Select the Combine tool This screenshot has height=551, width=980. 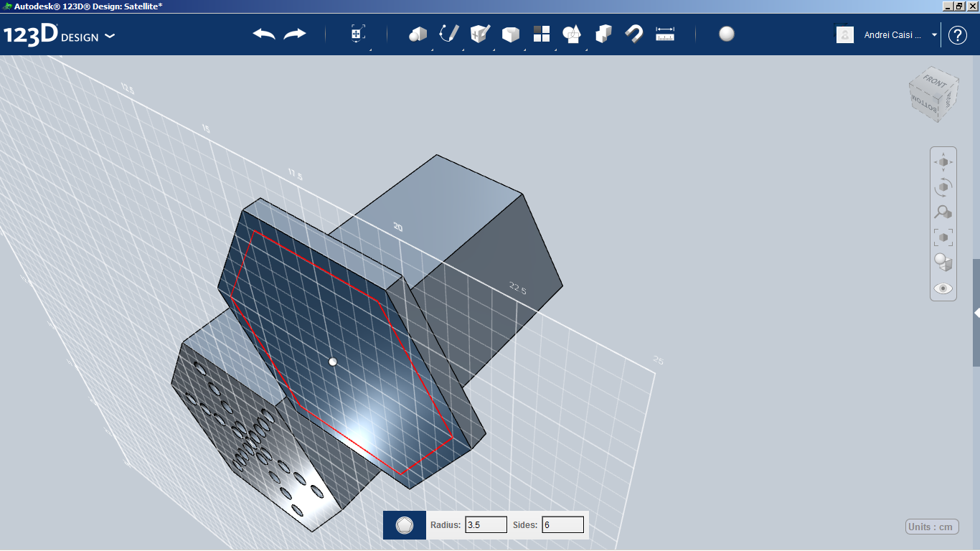[603, 34]
